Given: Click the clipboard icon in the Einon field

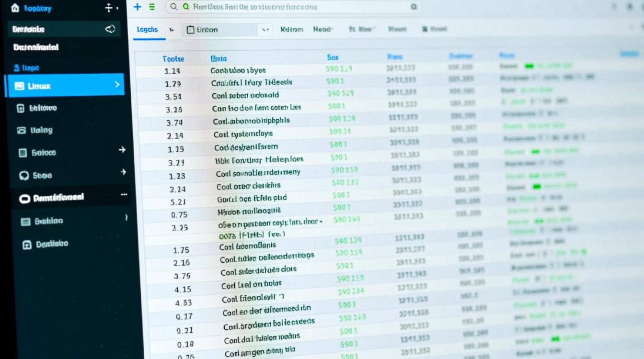Looking at the screenshot, I should tap(190, 30).
